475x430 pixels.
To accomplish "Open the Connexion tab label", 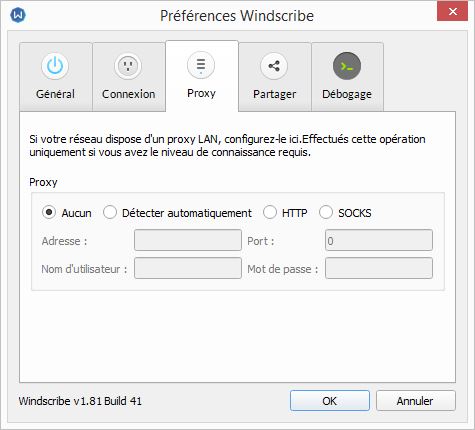I will click(128, 94).
